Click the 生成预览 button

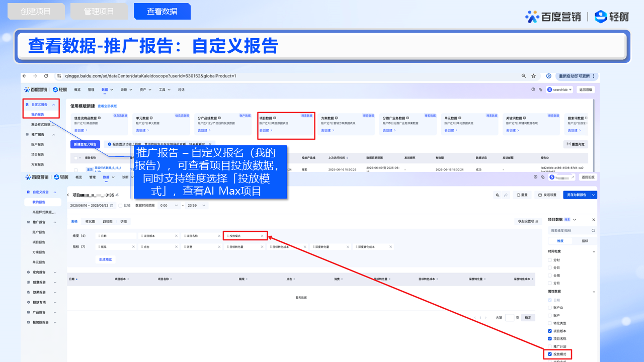[x=106, y=259]
